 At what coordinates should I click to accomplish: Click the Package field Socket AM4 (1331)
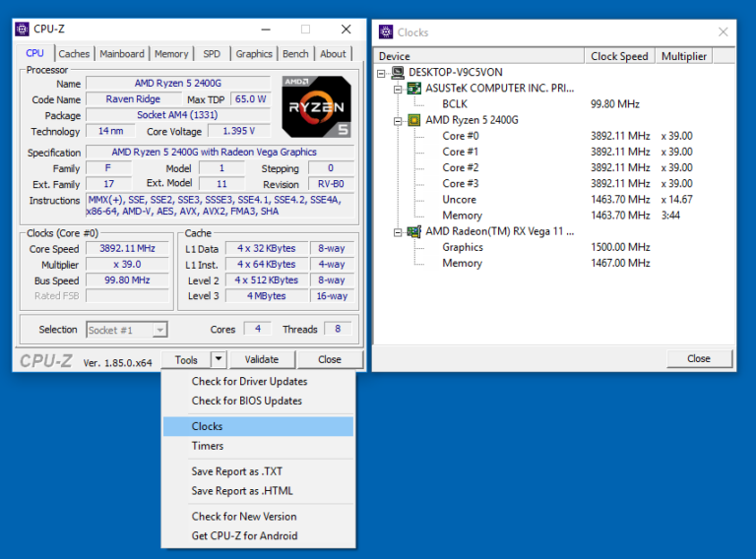pyautogui.click(x=178, y=115)
